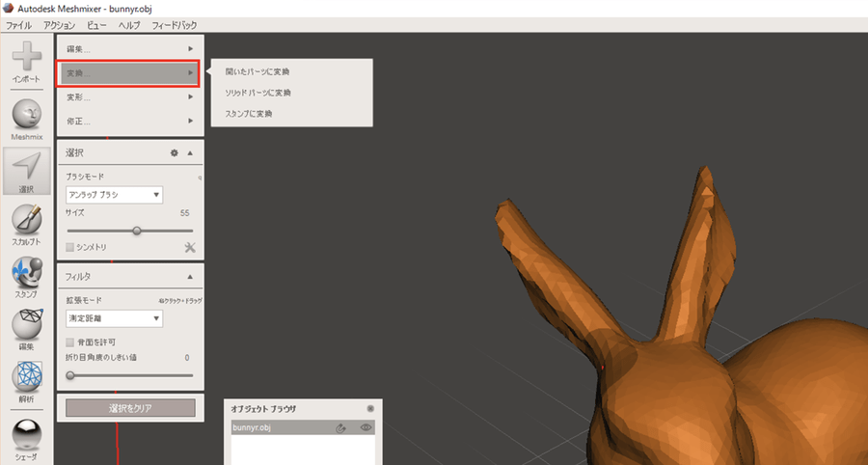
Task: Open the Analysis (解析) tool
Action: pyautogui.click(x=27, y=376)
